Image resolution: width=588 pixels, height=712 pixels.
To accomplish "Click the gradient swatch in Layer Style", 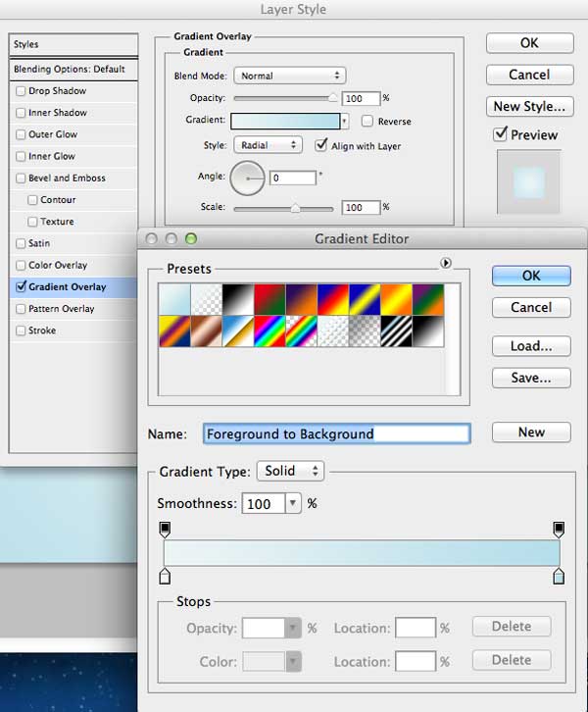I will coord(285,122).
